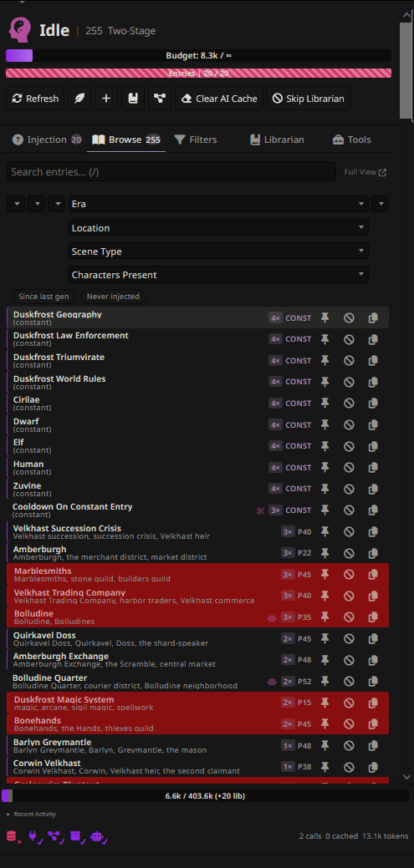
Task: Click the book icon beside the plus button
Action: coord(133,99)
